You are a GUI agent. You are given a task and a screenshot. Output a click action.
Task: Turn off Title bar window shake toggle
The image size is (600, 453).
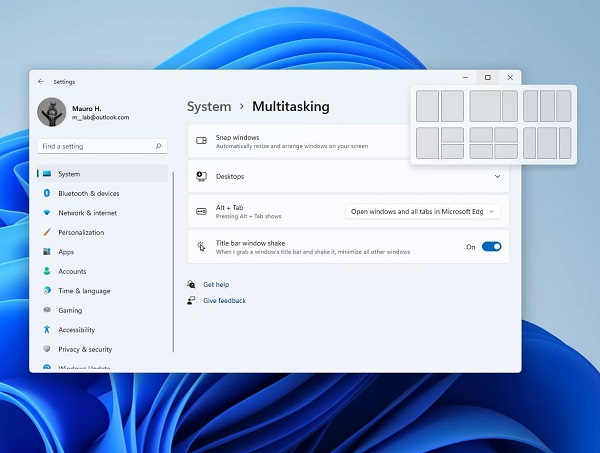[491, 247]
